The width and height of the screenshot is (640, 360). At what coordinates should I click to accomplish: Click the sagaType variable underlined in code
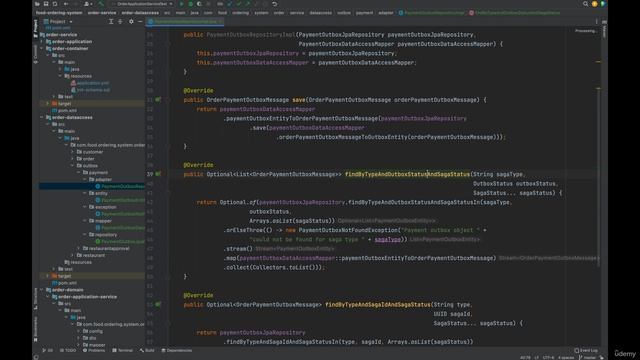(x=387, y=239)
